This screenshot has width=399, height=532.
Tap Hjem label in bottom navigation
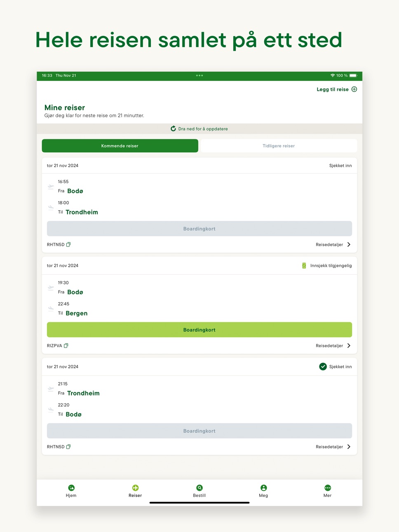coord(71,495)
